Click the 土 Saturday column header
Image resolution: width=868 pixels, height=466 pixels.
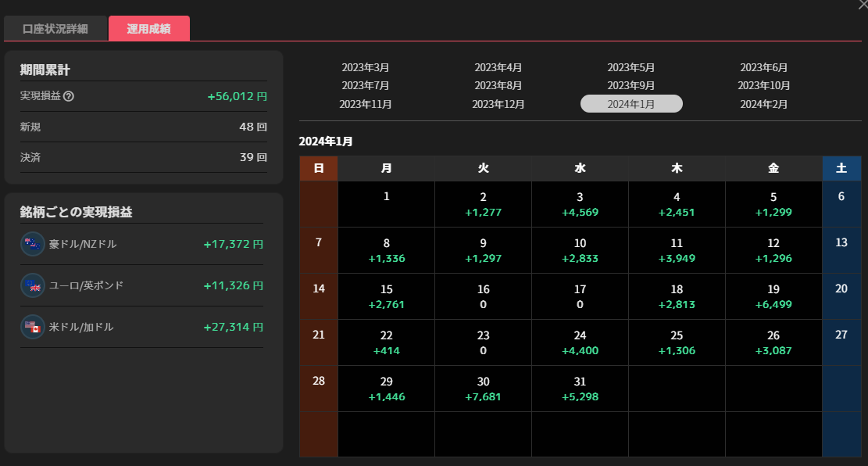point(841,168)
